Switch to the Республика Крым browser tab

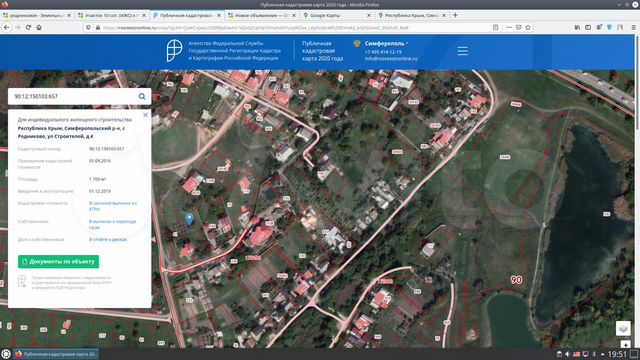[x=411, y=15]
